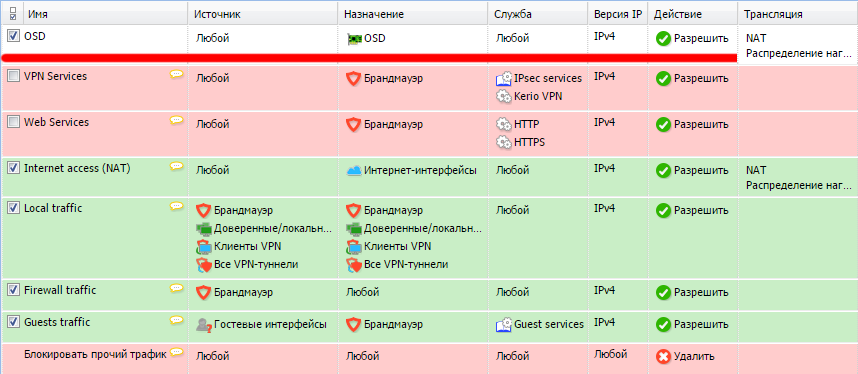Uncheck the Firewall traffic rule checkbox

[x=13, y=290]
